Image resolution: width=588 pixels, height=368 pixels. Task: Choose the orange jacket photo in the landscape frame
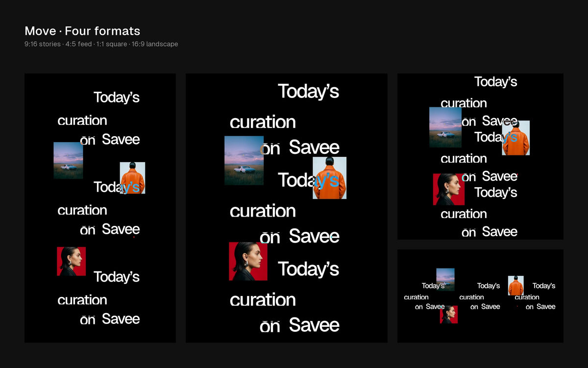pos(515,286)
